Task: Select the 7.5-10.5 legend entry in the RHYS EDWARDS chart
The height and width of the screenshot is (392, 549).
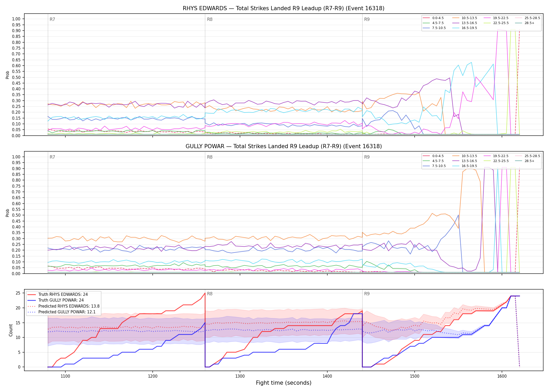Action: coord(434,28)
